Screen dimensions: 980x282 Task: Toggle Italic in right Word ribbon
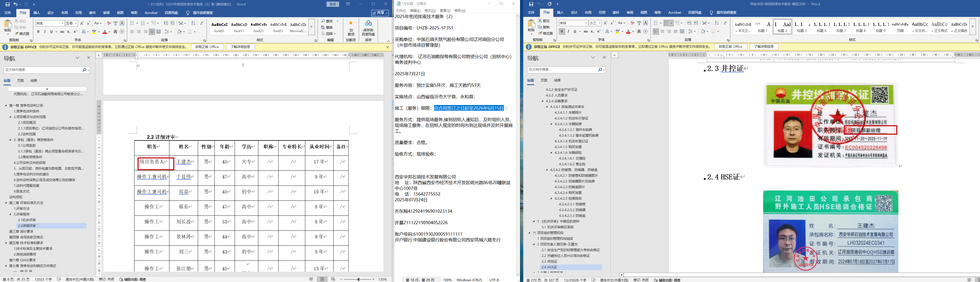(x=568, y=32)
